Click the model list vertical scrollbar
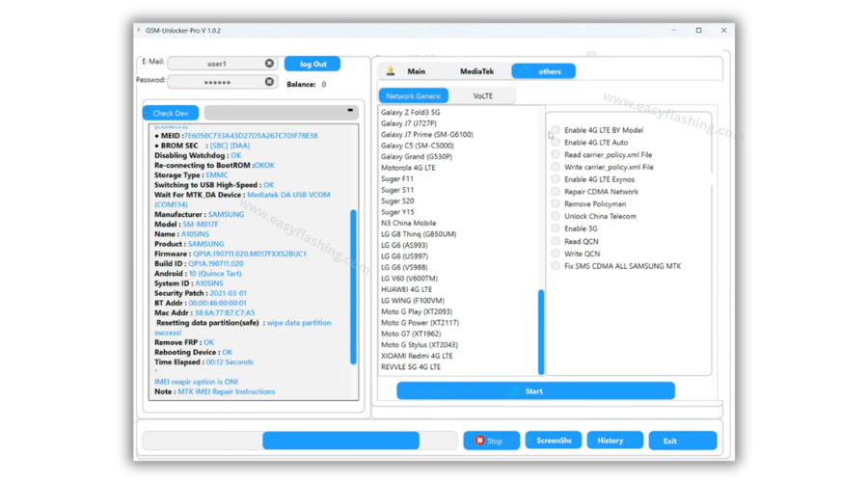The width and height of the screenshot is (868, 482). (x=541, y=332)
